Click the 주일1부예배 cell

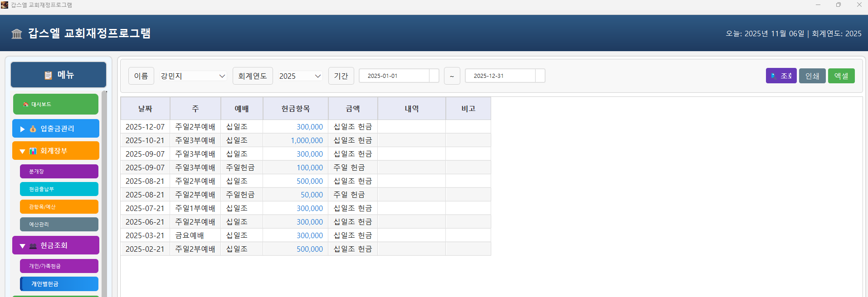pyautogui.click(x=195, y=208)
